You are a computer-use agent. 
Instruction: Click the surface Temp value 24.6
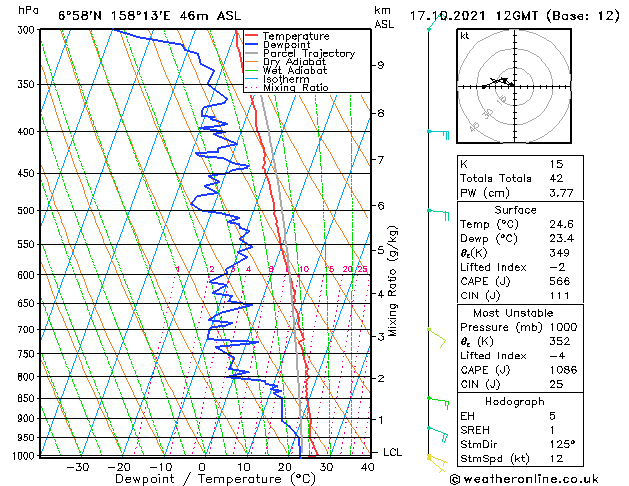pos(561,224)
